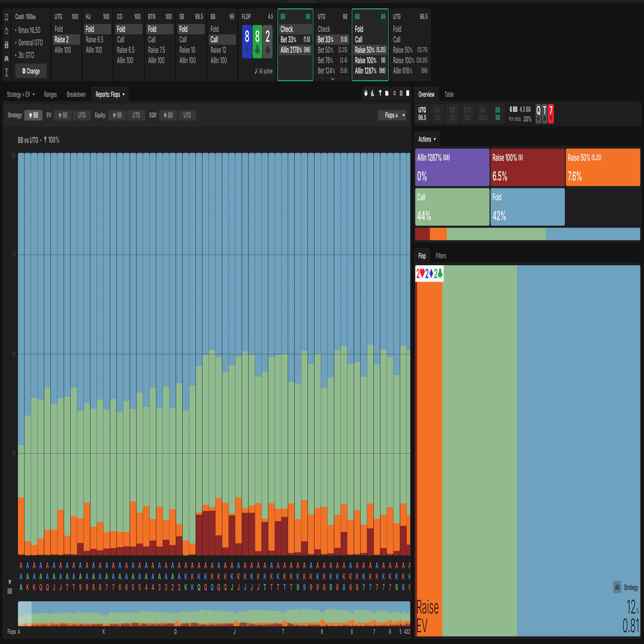Click the reset arrow icon in sidebar
Image resolution: width=644 pixels, height=644 pixels.
[6, 31]
